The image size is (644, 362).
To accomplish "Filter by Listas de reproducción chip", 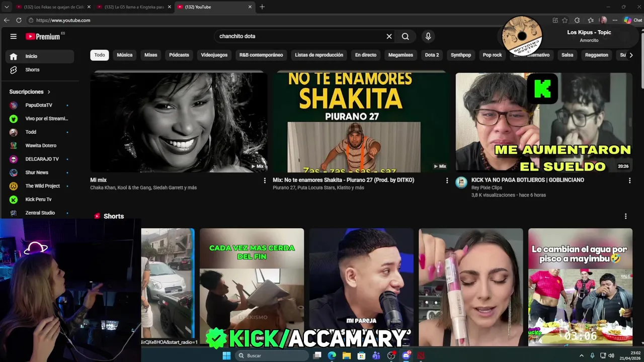I will tap(319, 55).
